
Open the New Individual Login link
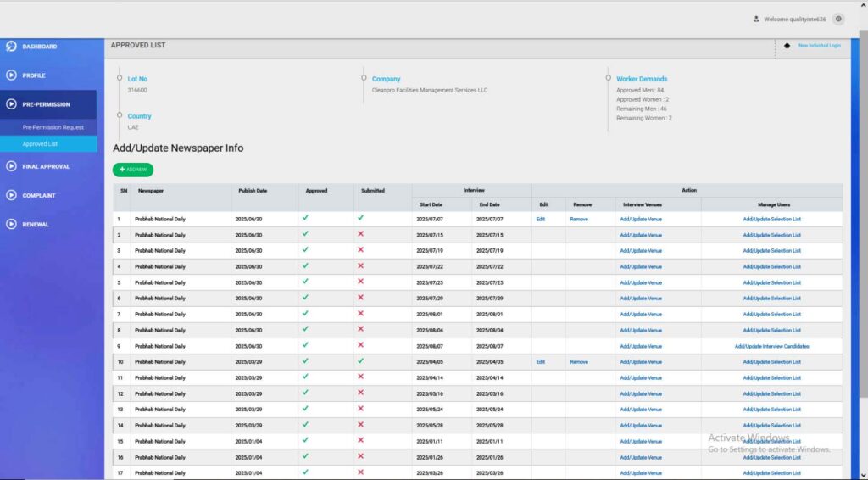point(819,46)
